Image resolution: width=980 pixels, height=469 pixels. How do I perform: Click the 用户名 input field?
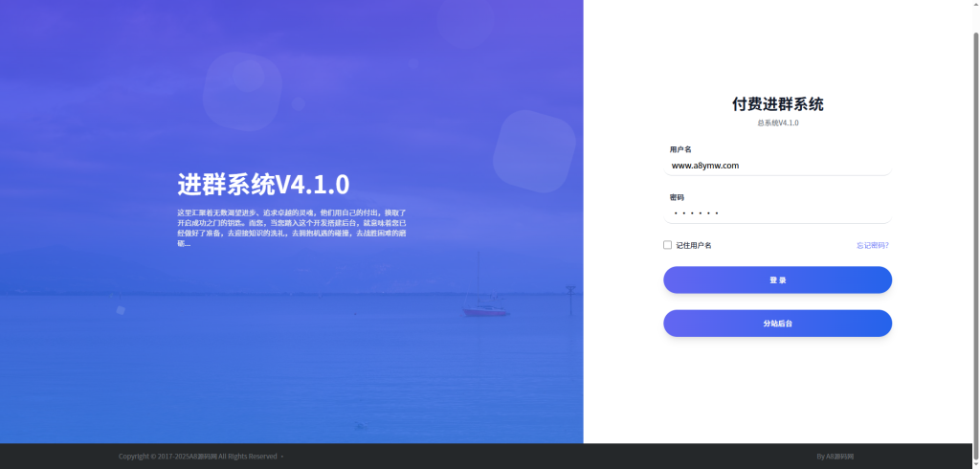click(777, 166)
